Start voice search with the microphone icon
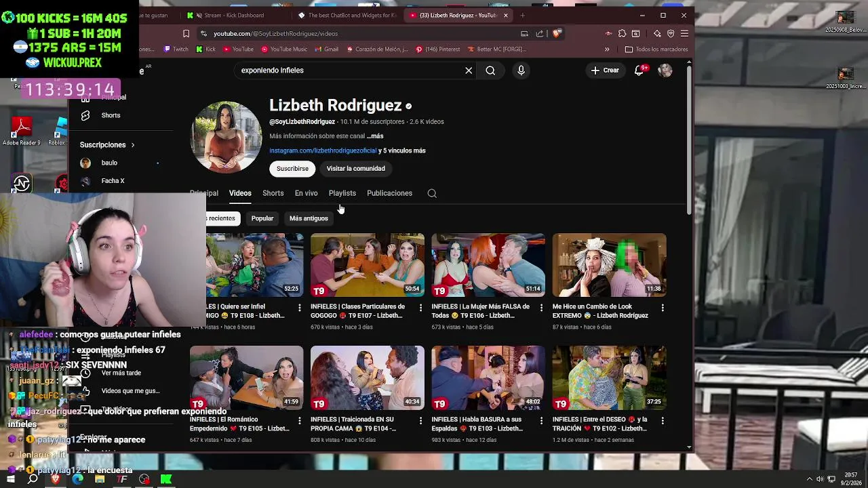 click(x=521, y=70)
